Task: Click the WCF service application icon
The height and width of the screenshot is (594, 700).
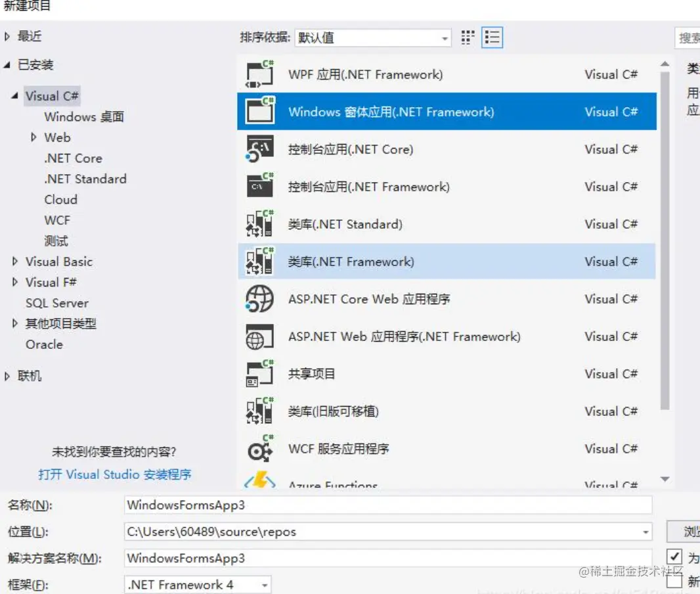Action: (x=260, y=449)
